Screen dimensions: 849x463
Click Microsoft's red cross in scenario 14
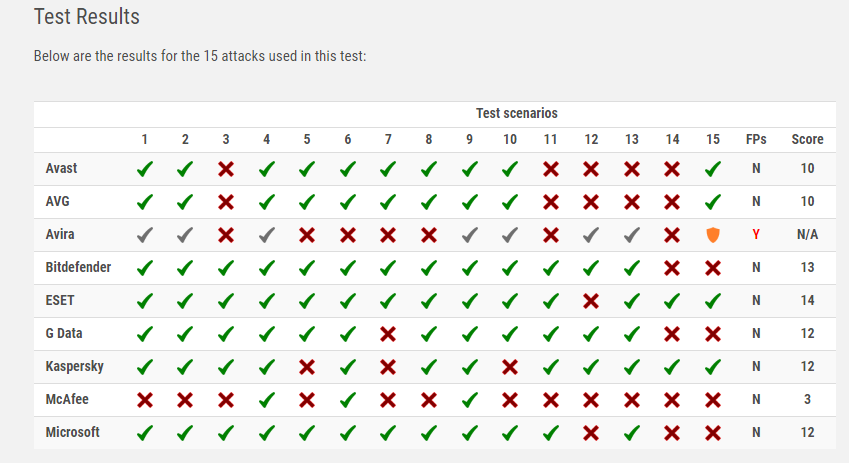click(x=672, y=433)
